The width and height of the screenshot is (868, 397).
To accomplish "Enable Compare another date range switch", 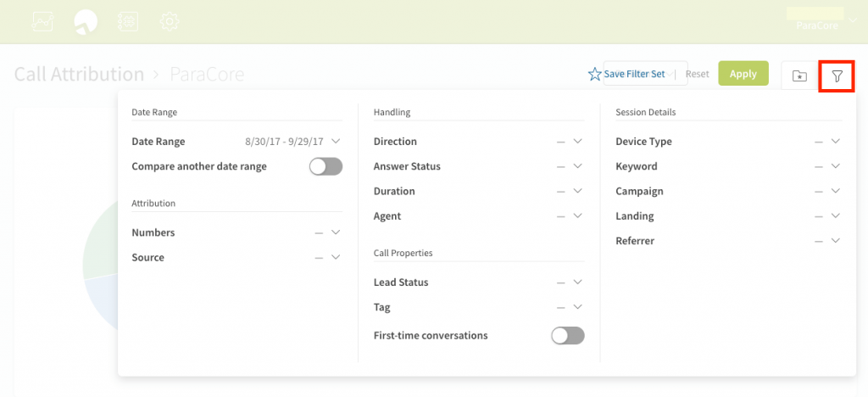I will point(325,166).
